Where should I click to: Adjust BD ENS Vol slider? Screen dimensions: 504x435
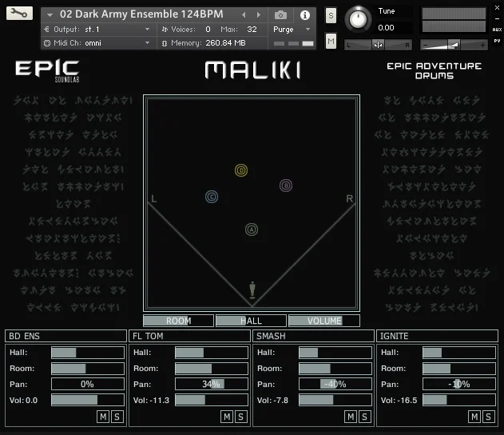point(88,400)
